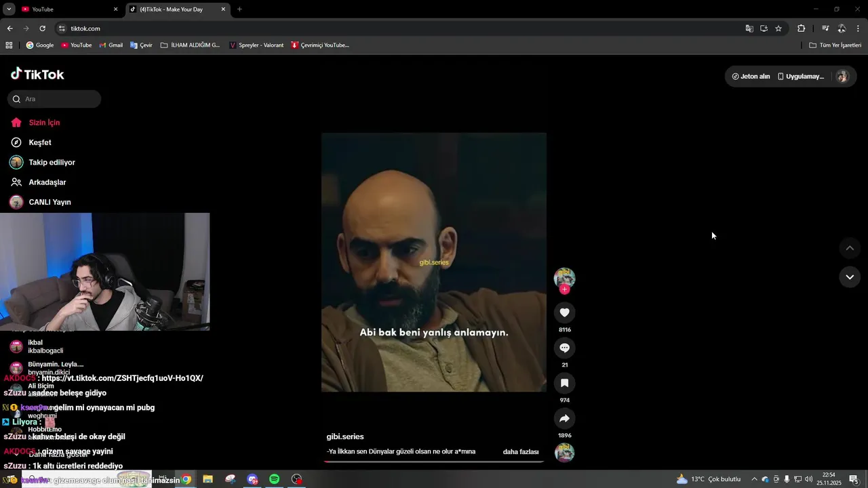Open the Çevir bookmark

(141, 45)
